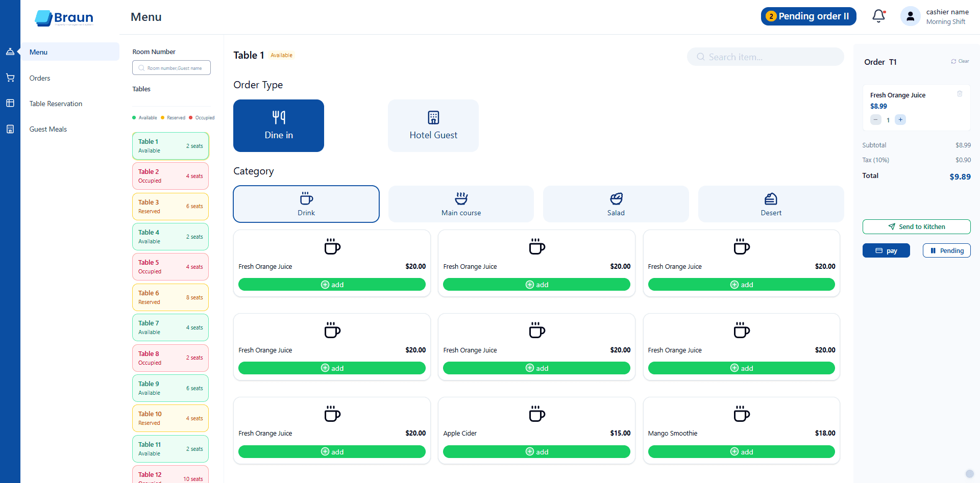This screenshot has height=483, width=980.
Task: Click the Mango Smoothie cup icon
Action: point(741,414)
